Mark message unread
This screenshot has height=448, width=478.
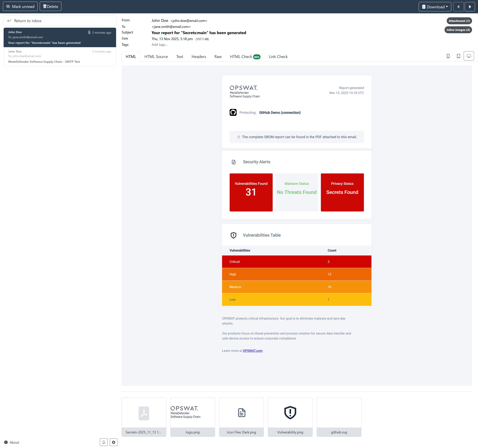click(20, 6)
